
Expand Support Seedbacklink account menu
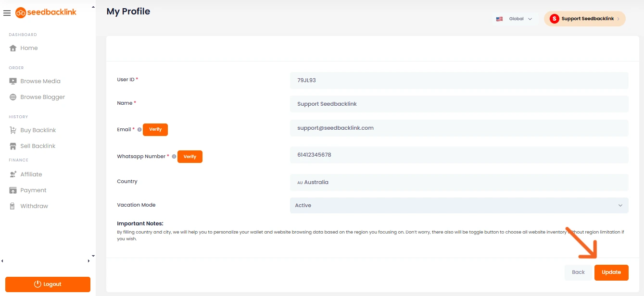[x=585, y=19]
